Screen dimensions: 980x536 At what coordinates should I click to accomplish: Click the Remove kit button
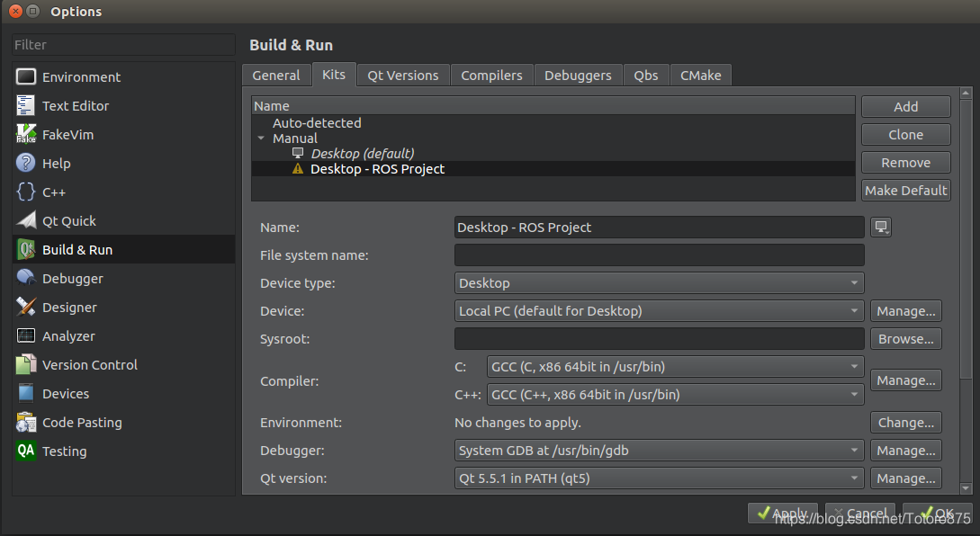pos(905,163)
